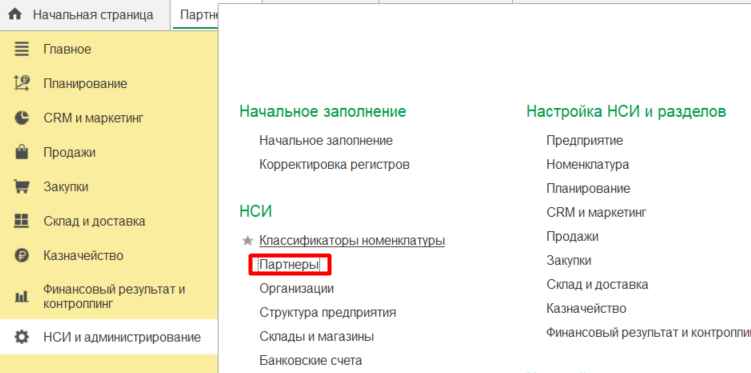
Task: Open Классификаторы номенклатуры link
Action: (352, 240)
